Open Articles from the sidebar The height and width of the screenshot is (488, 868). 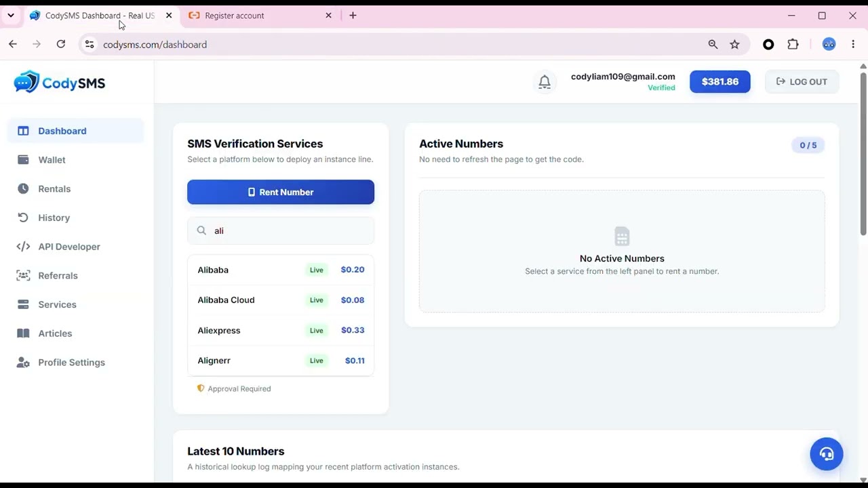(76, 333)
